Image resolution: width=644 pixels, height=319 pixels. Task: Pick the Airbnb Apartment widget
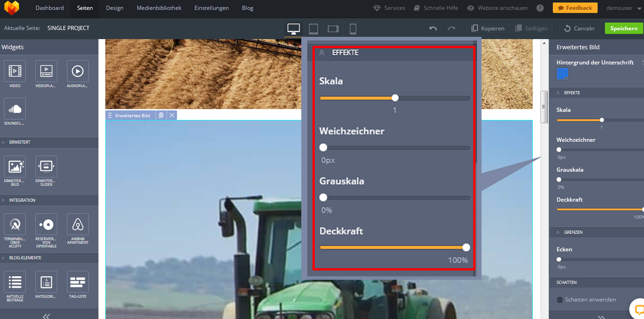(78, 225)
